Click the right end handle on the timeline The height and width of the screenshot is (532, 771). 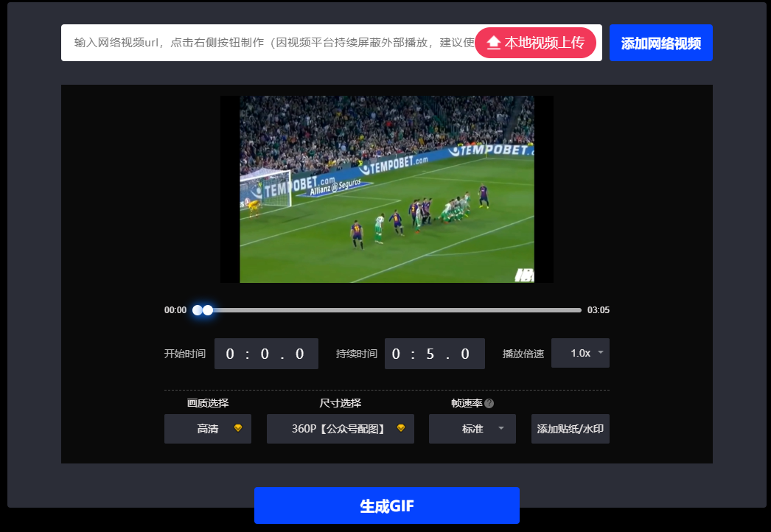209,310
